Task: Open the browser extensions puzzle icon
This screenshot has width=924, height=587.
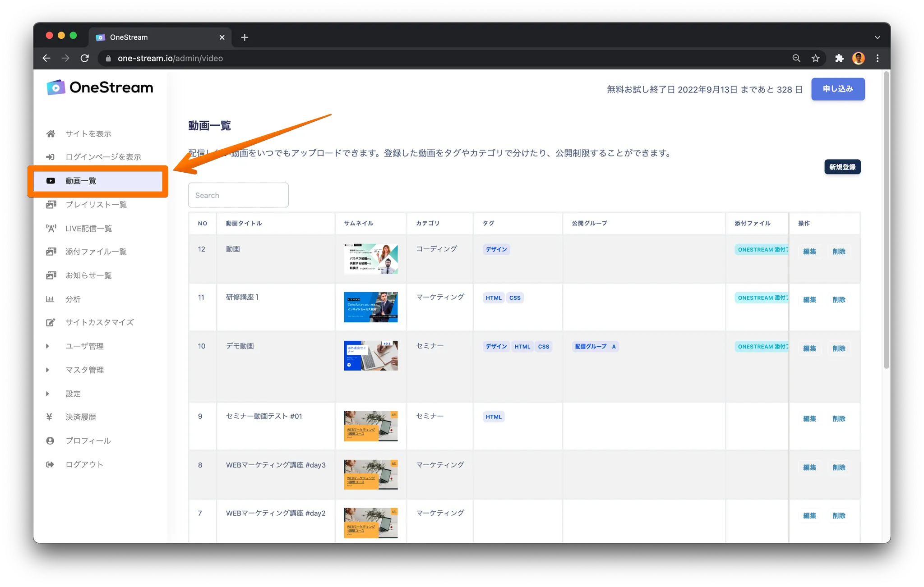Action: pyautogui.click(x=839, y=58)
